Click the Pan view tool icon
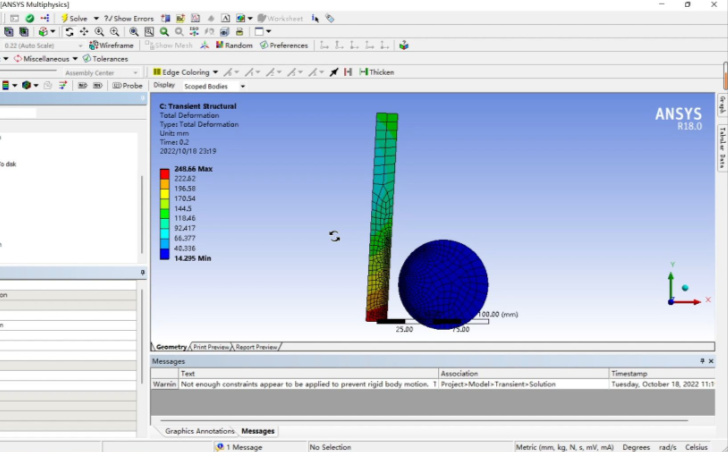The image size is (728, 452). click(84, 32)
